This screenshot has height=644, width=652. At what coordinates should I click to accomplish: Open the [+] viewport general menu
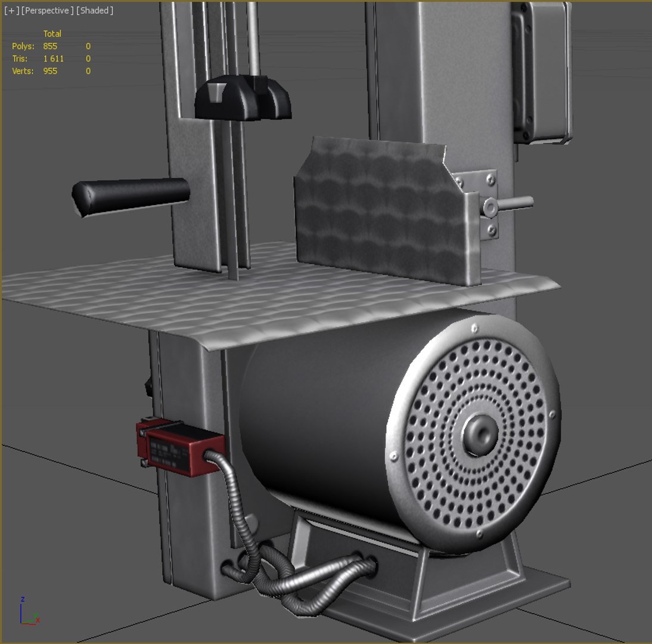[x=11, y=10]
